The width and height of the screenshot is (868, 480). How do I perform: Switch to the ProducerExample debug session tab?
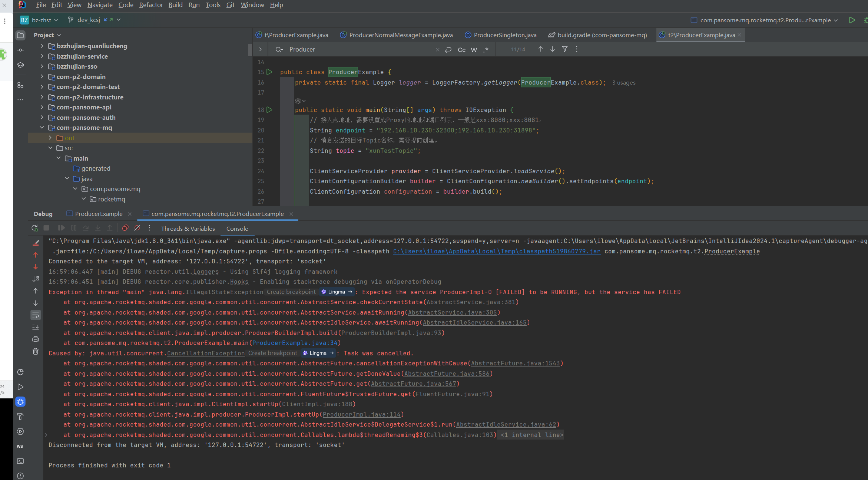click(x=99, y=214)
